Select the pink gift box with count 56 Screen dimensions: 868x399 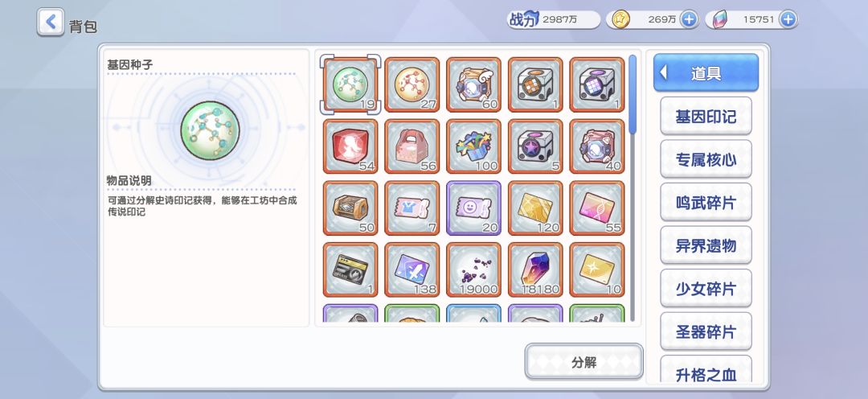(x=411, y=146)
